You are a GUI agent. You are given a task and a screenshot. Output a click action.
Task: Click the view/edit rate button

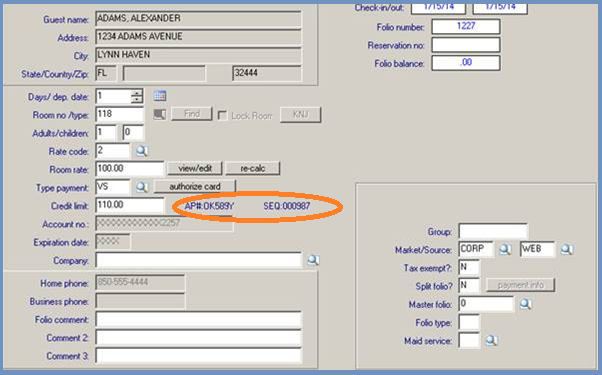click(195, 169)
